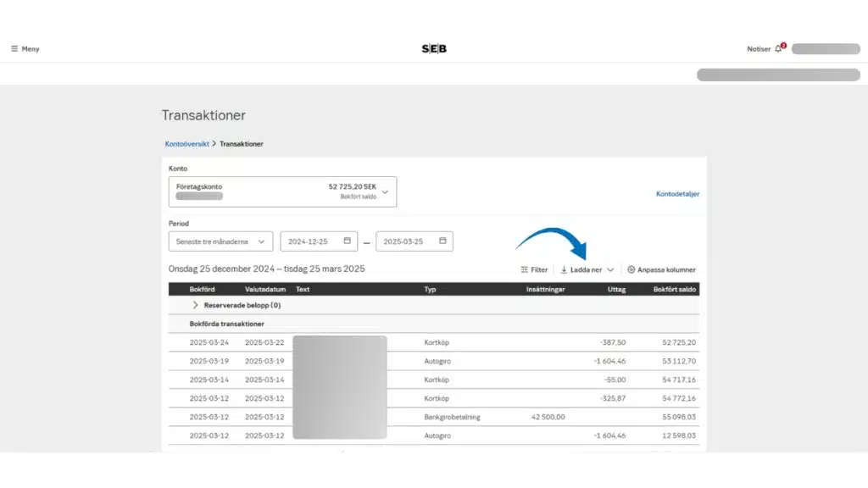Click deposit amount 42 500,00
This screenshot has width=868, height=488.
(548, 417)
